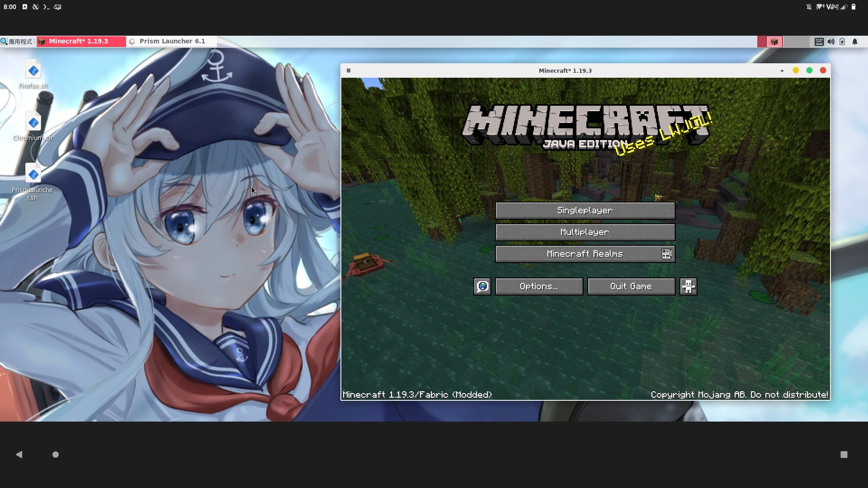This screenshot has width=868, height=488.
Task: Click the notification bell in the taskbar
Action: coord(855,42)
